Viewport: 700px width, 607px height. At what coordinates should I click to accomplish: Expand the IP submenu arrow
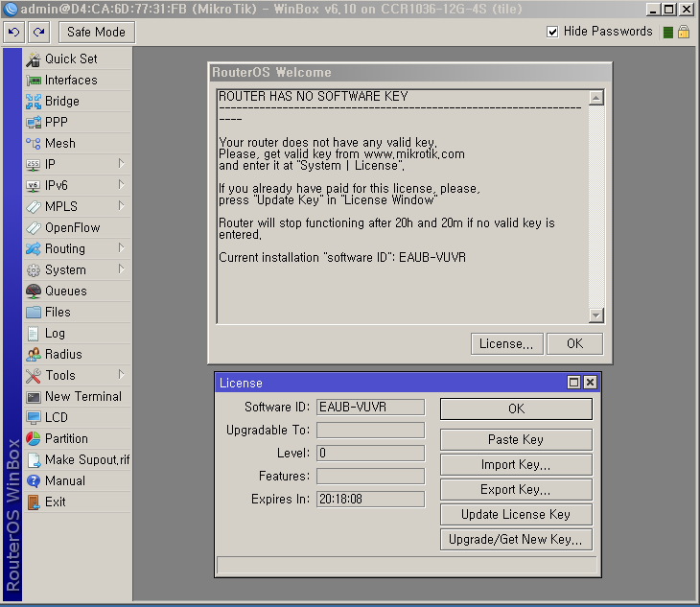tap(122, 164)
